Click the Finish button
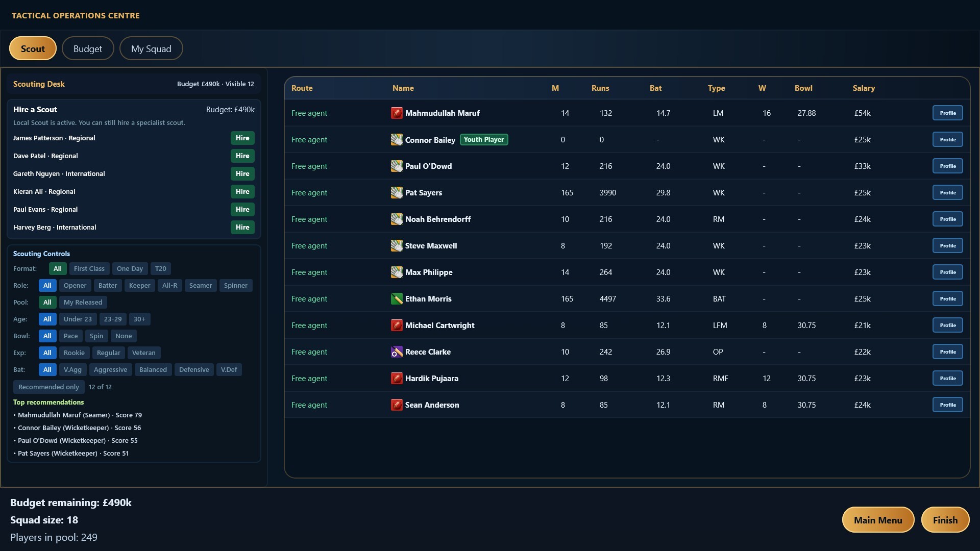 click(x=945, y=520)
